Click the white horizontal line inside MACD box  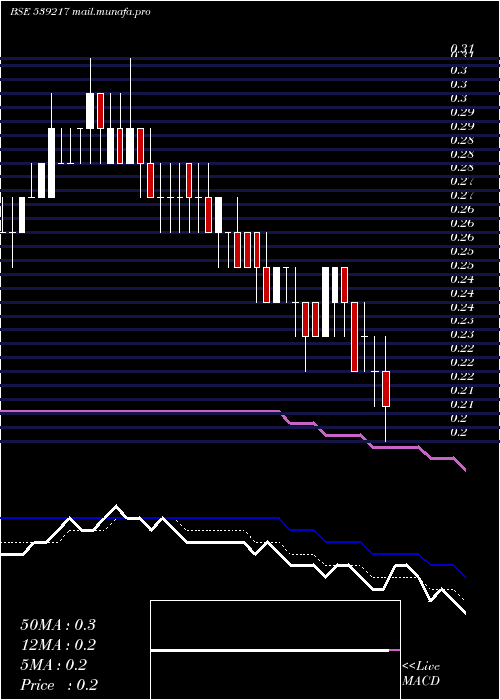click(270, 650)
